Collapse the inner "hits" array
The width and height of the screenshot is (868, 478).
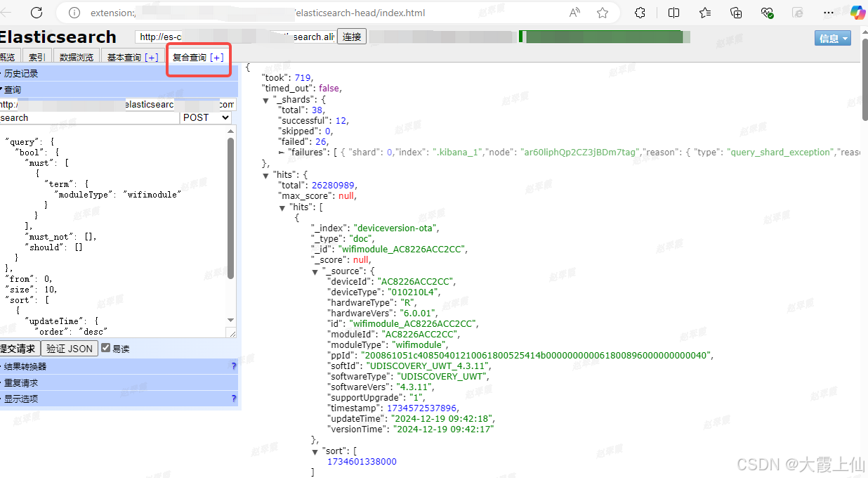pyautogui.click(x=283, y=207)
